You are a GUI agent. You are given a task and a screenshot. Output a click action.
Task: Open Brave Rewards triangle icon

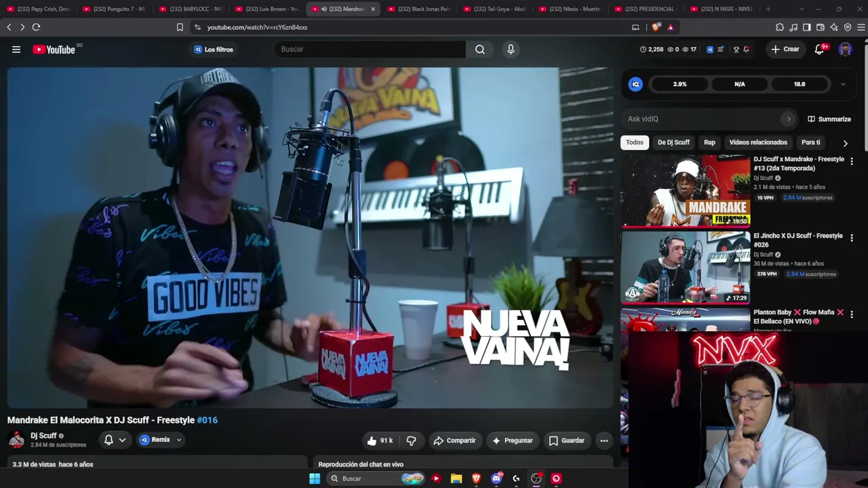pyautogui.click(x=671, y=27)
